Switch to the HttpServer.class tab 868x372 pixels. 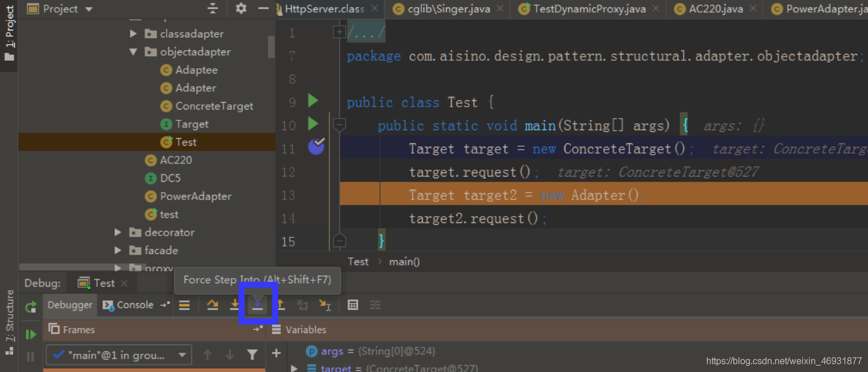click(x=327, y=9)
